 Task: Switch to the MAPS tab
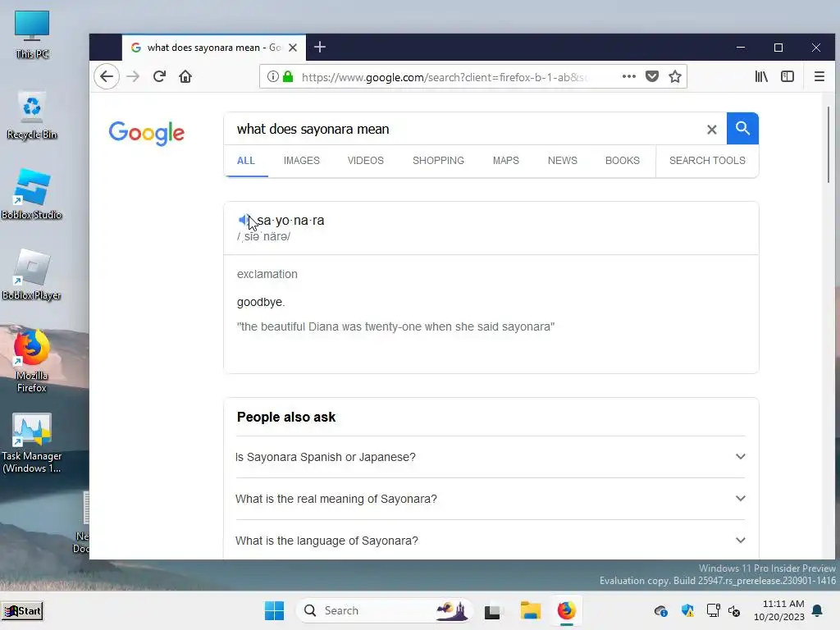pos(505,161)
